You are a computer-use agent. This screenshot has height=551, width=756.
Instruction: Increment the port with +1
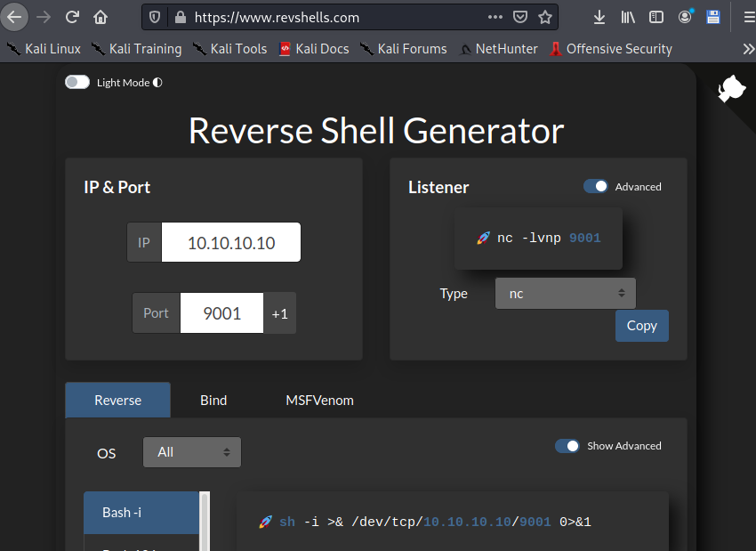(279, 313)
